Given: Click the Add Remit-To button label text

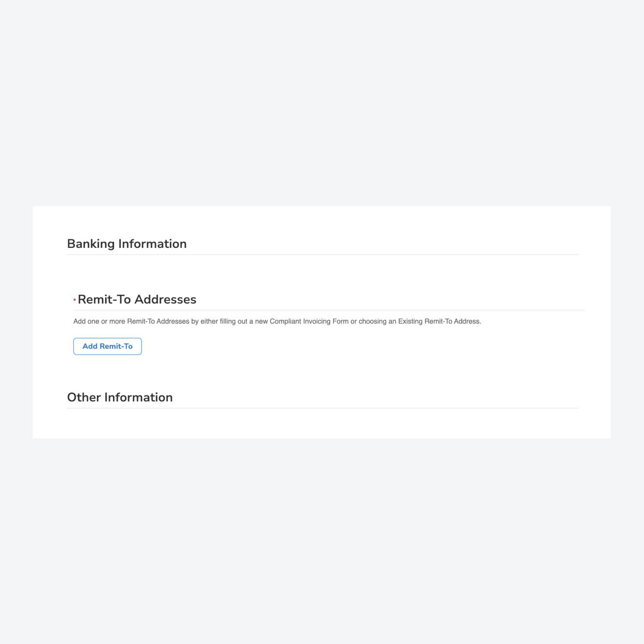Looking at the screenshot, I should click(x=107, y=346).
